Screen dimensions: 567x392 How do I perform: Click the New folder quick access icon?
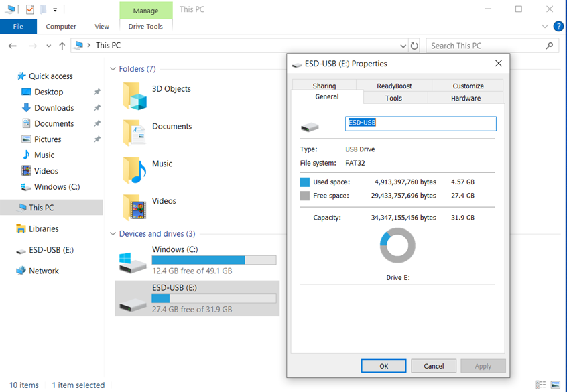coord(43,9)
